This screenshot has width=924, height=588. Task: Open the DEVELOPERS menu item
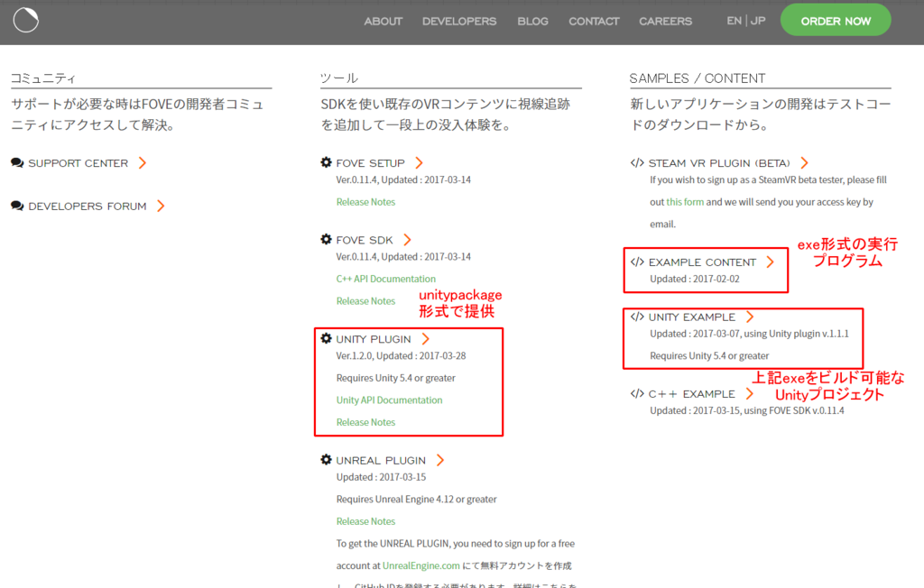click(x=459, y=22)
